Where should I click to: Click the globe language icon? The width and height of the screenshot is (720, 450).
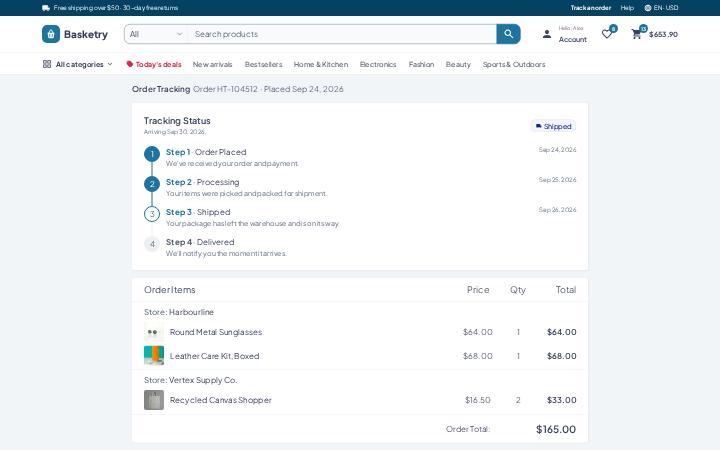coord(647,8)
